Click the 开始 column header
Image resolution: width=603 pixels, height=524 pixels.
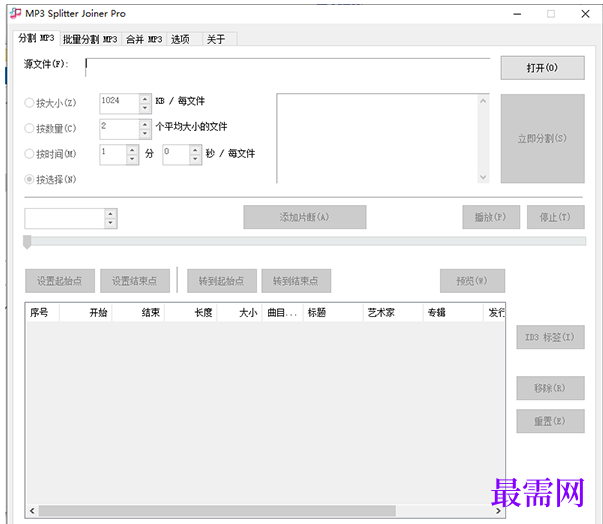coord(86,313)
